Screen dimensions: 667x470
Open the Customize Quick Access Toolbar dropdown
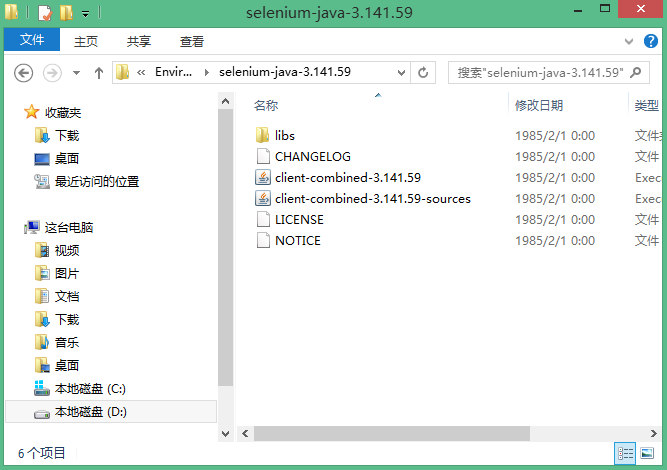click(86, 14)
